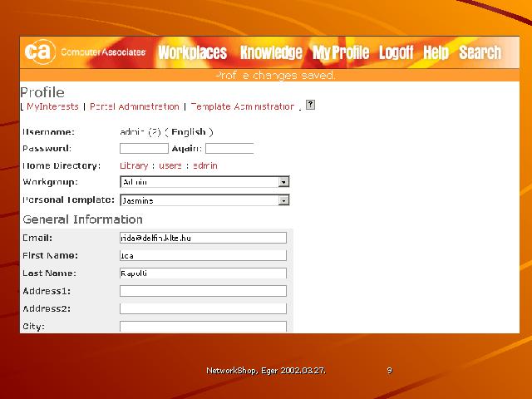Click the City input field
532x399 pixels.
tap(203, 327)
